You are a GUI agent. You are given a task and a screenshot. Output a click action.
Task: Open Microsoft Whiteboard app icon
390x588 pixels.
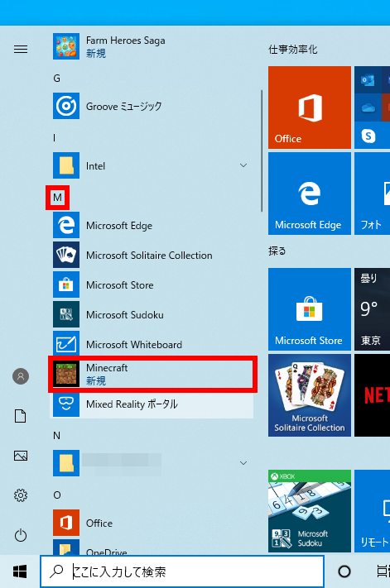(66, 344)
